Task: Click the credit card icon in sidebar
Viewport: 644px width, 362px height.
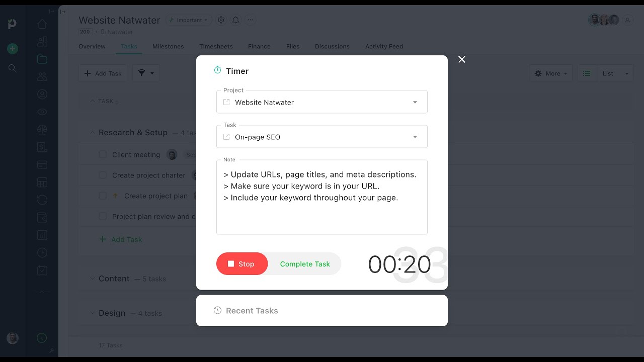Action: tap(42, 165)
